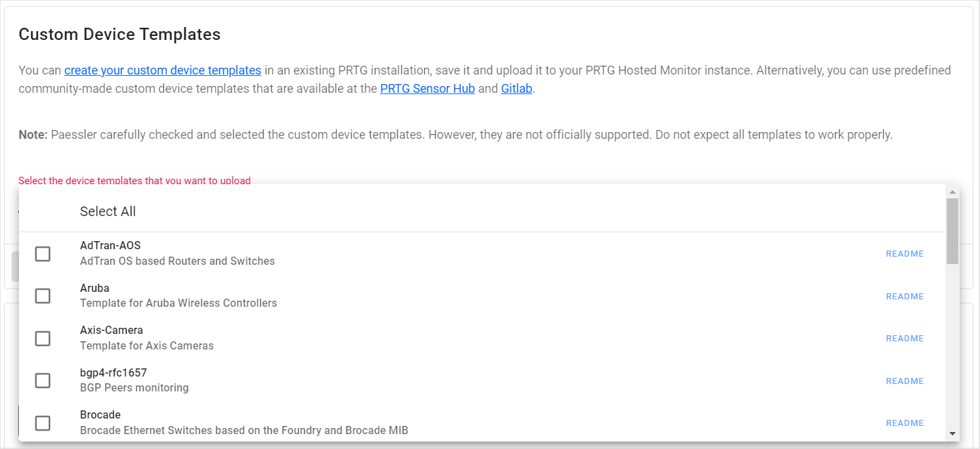The width and height of the screenshot is (980, 449).
Task: Select the bgp4-rfc1657 template checkbox
Action: point(43,381)
